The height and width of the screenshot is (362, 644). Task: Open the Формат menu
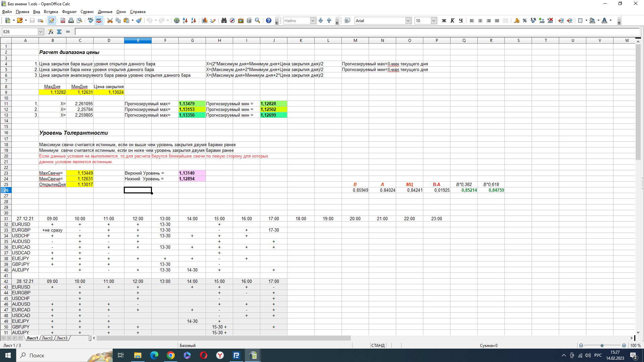[x=69, y=12]
